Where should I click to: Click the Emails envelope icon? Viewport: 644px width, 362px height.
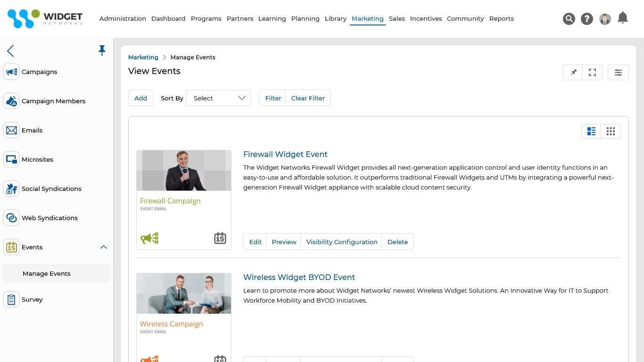(x=11, y=130)
